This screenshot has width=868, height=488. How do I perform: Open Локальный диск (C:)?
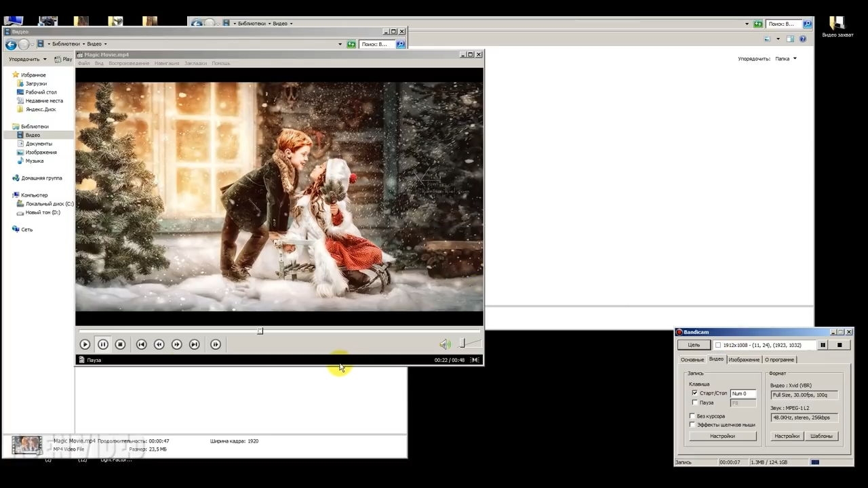pos(50,204)
